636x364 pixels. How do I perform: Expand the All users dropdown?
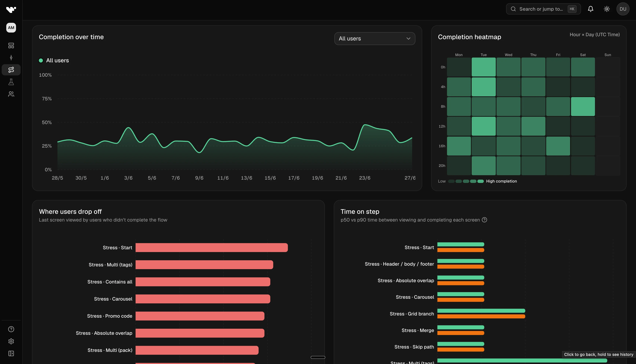pyautogui.click(x=374, y=38)
